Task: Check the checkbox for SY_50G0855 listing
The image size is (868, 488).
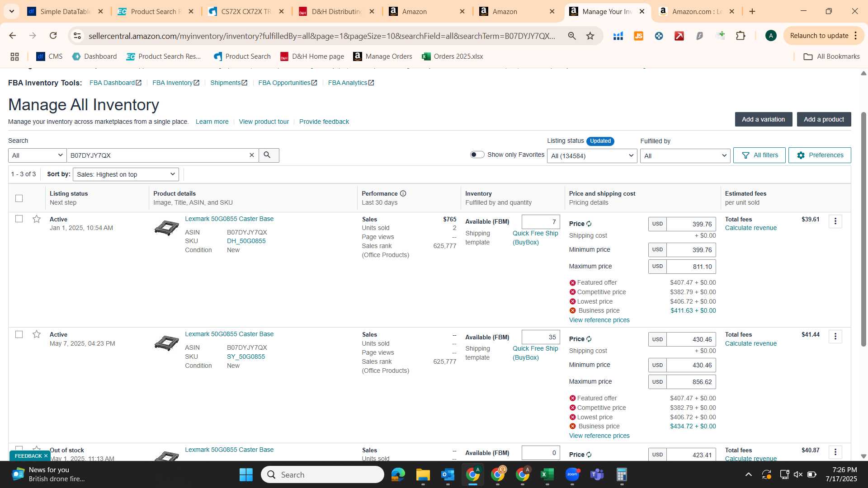Action: pyautogui.click(x=19, y=334)
